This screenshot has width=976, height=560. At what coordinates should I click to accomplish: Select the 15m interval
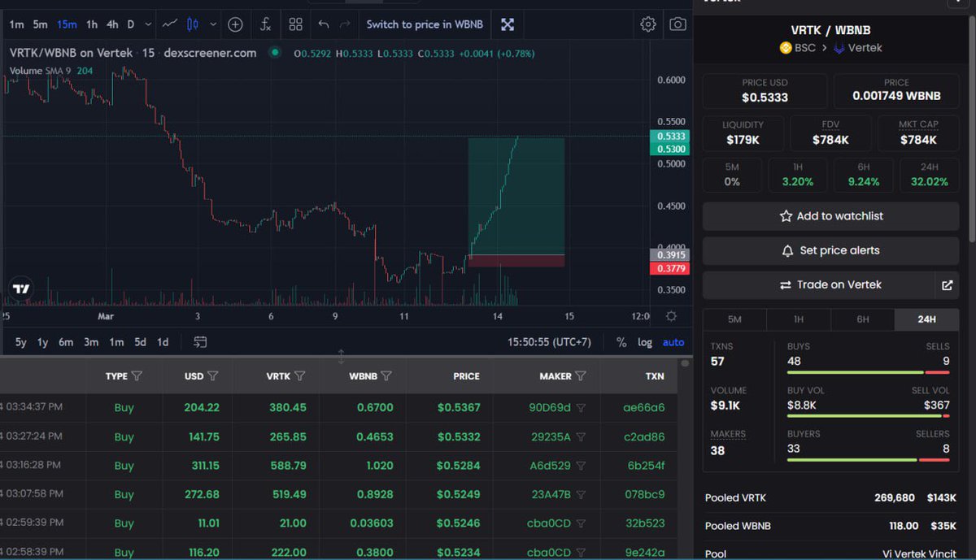pos(67,24)
